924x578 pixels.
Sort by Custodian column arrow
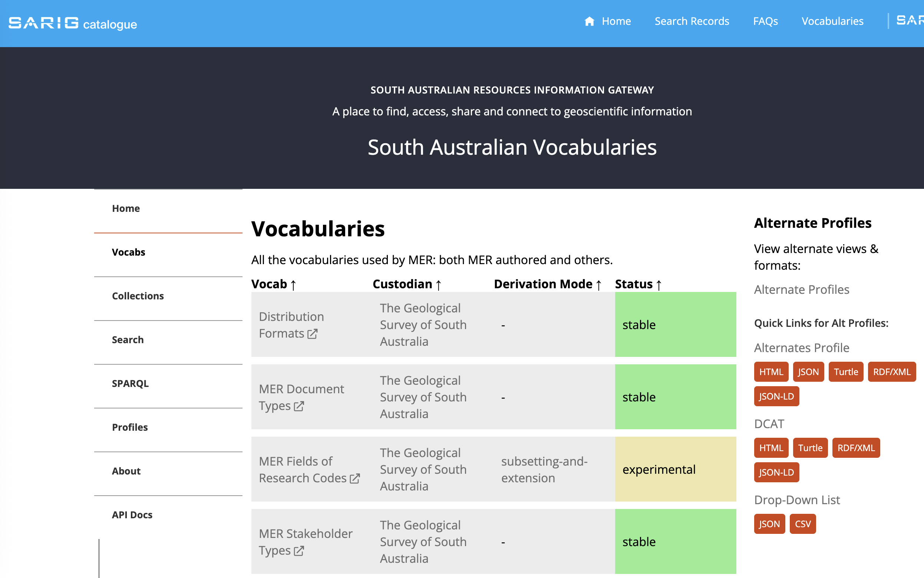(439, 285)
